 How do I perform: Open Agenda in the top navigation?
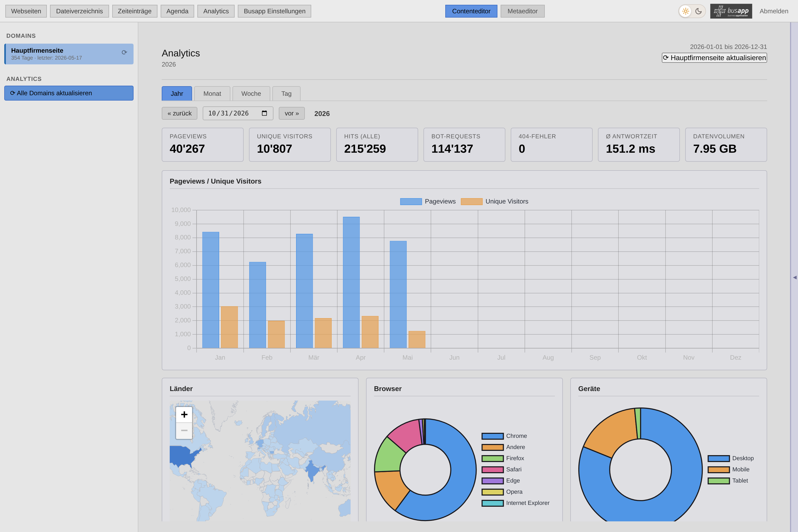(177, 11)
